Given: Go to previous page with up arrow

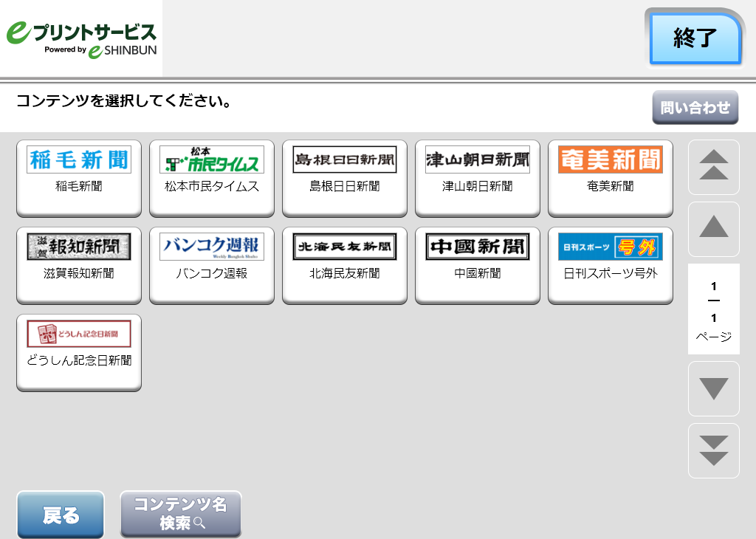Looking at the screenshot, I should pos(714,229).
